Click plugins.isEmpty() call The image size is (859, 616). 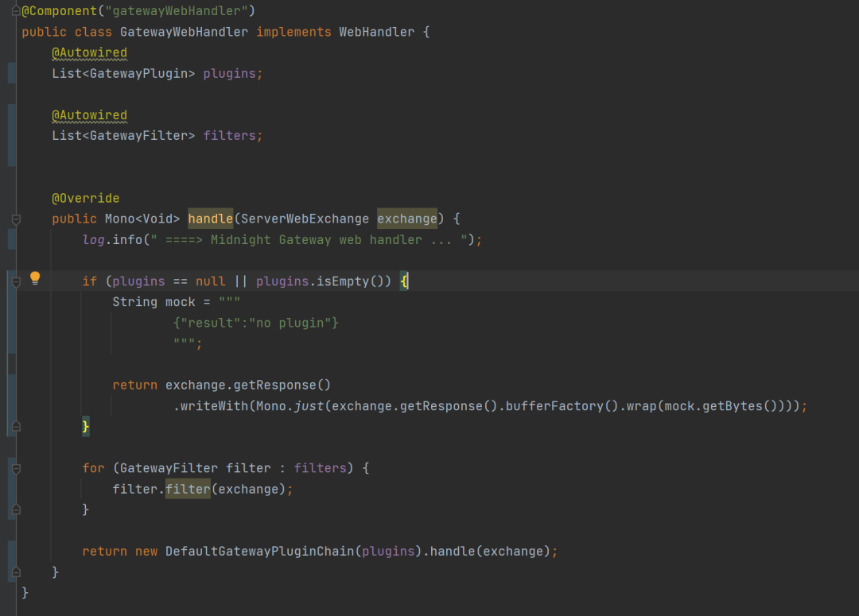324,281
